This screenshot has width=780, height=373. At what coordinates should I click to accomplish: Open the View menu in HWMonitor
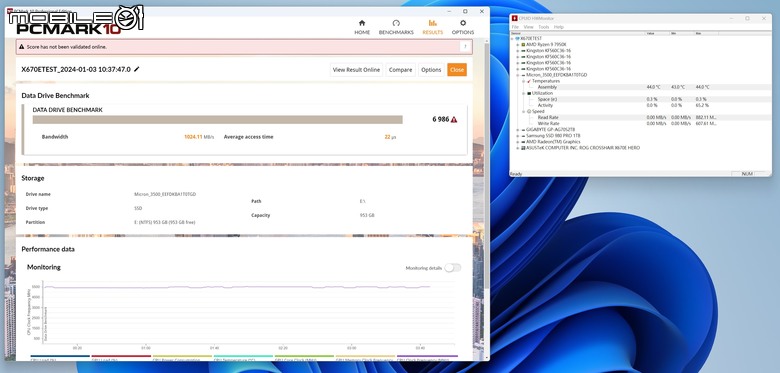(528, 27)
